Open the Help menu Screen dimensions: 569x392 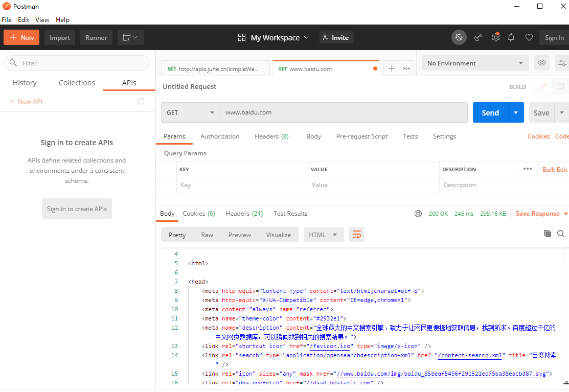point(62,19)
